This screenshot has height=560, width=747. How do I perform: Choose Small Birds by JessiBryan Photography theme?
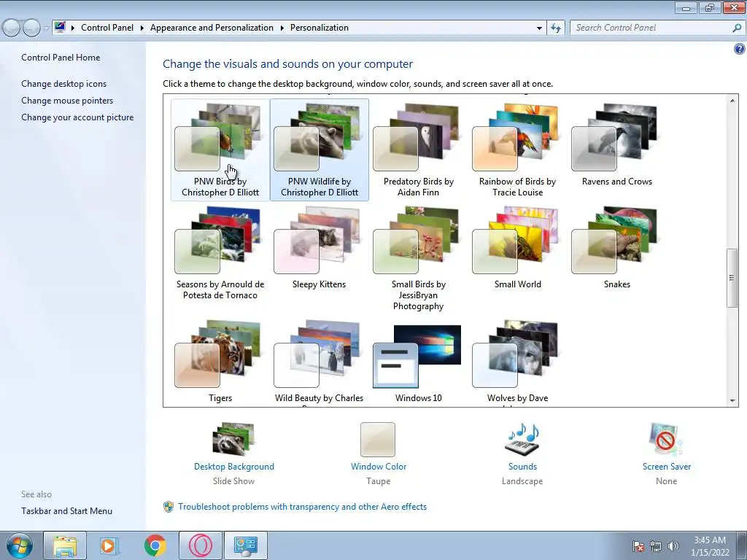(418, 258)
